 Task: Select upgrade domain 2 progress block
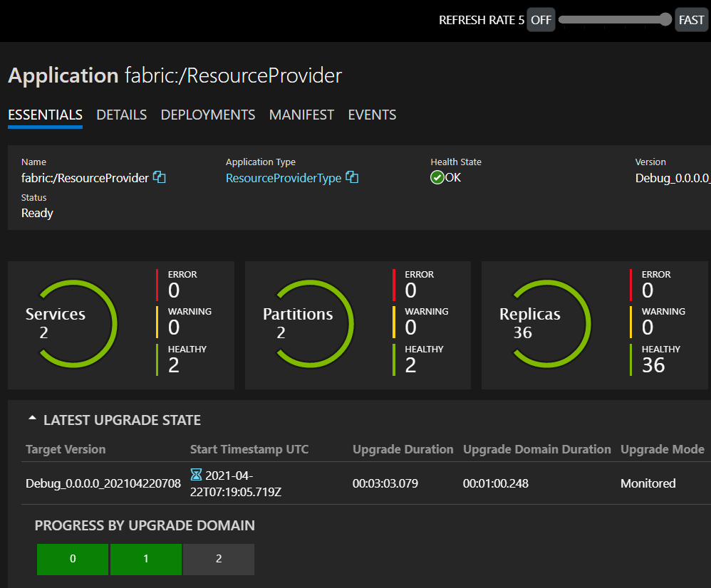coord(219,559)
